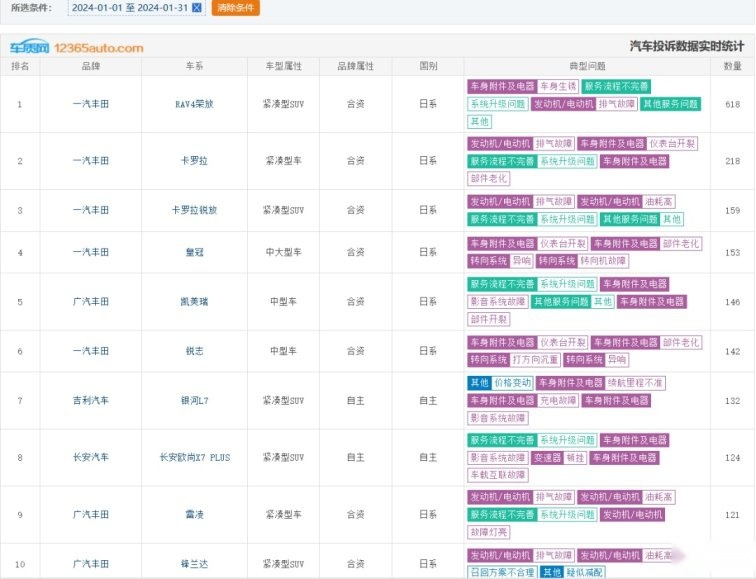The height and width of the screenshot is (579, 756).
Task: Click 影音系统故障 tag in 凯美瑞 row
Action: (x=498, y=302)
